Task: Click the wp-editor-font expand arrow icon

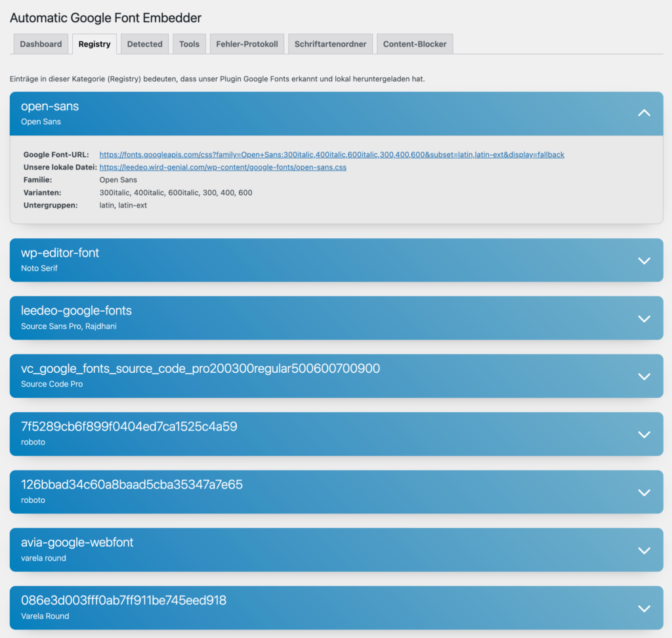Action: tap(644, 260)
